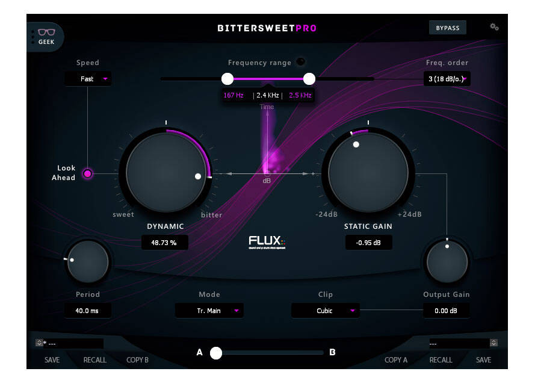Click the slot A preset stepper arrows
This screenshot has width=535, height=392.
point(39,343)
